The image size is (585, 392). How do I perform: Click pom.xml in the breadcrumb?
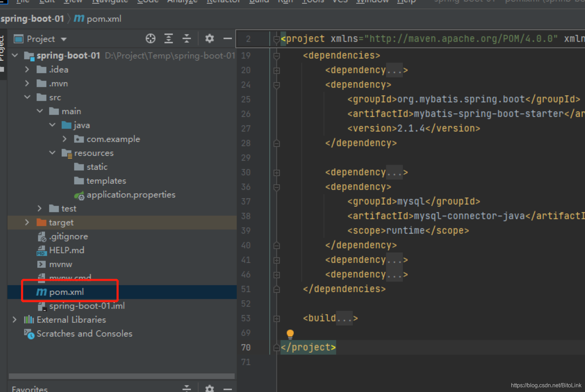click(x=104, y=19)
